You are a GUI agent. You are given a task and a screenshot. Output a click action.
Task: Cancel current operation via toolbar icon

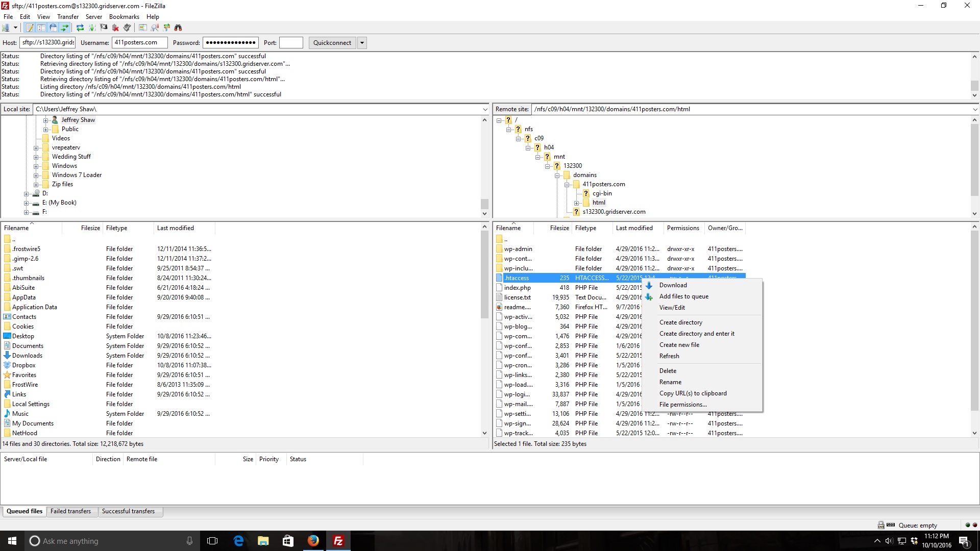pyautogui.click(x=104, y=28)
